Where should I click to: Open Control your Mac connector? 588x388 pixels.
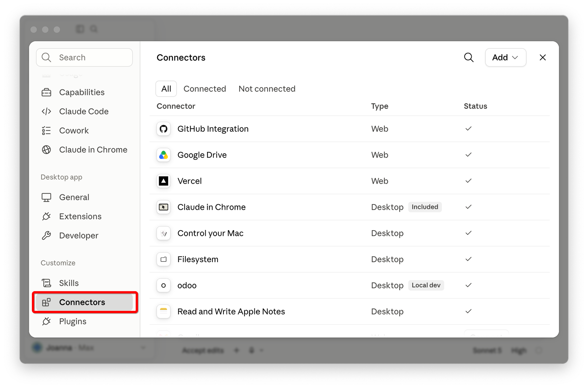[349, 233]
